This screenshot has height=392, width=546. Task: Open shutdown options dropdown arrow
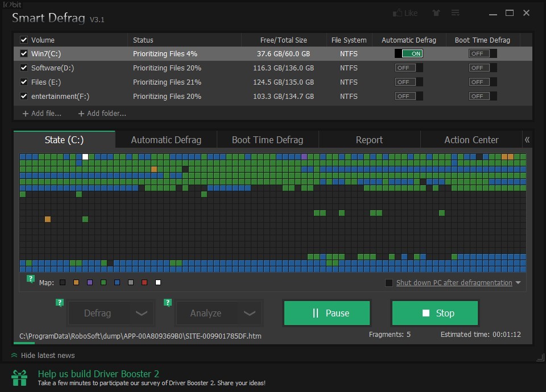[x=518, y=283]
